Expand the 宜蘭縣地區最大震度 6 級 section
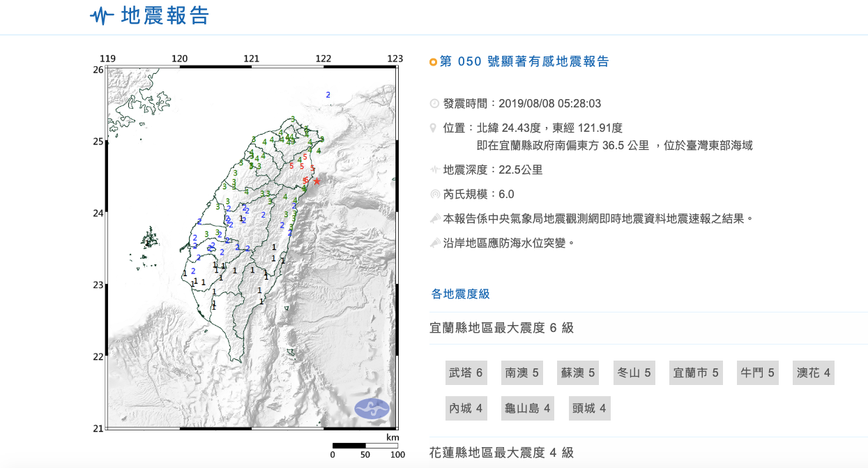Screen dimensions: 868x468 click(x=502, y=328)
